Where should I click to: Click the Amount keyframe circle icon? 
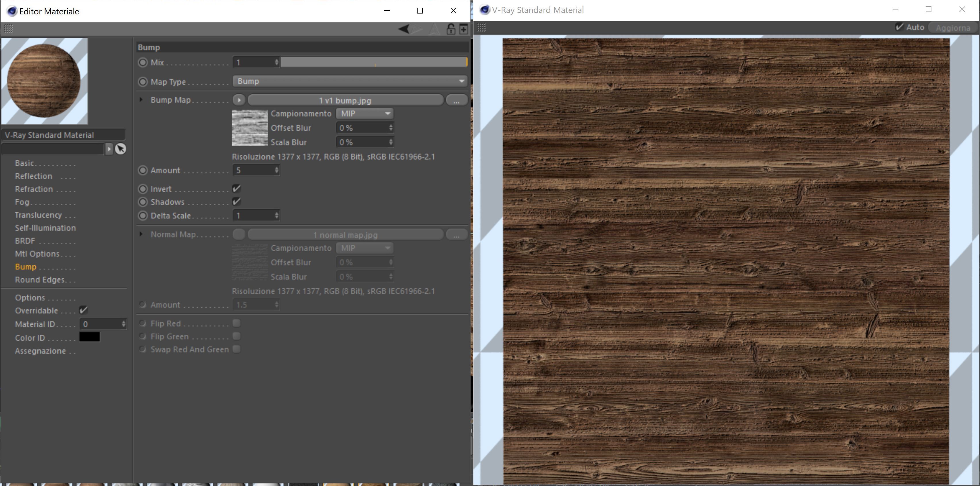tap(143, 170)
